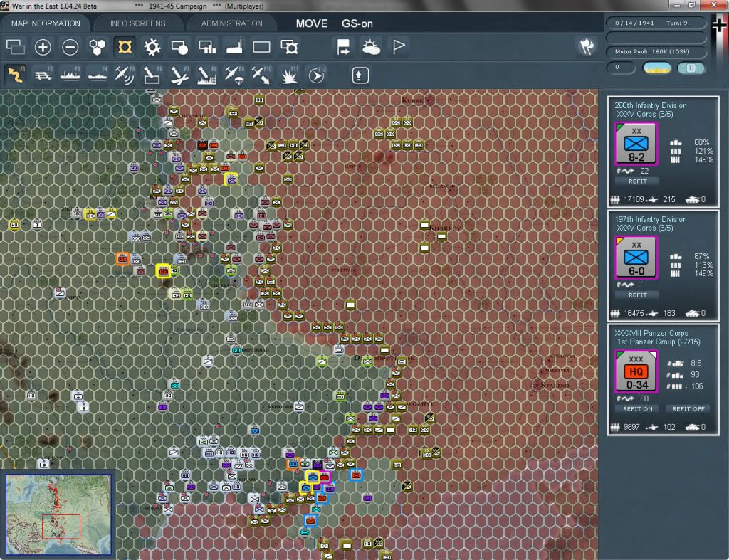The height and width of the screenshot is (560, 729).
Task: Toggle the gear-shaped fort levels overlay
Action: 152,47
